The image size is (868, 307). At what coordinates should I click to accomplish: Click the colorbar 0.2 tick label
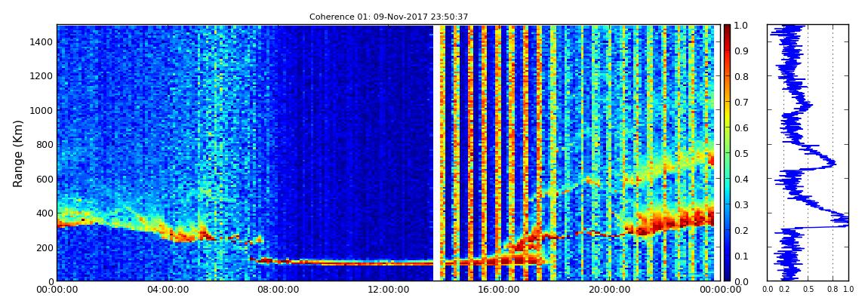[741, 231]
